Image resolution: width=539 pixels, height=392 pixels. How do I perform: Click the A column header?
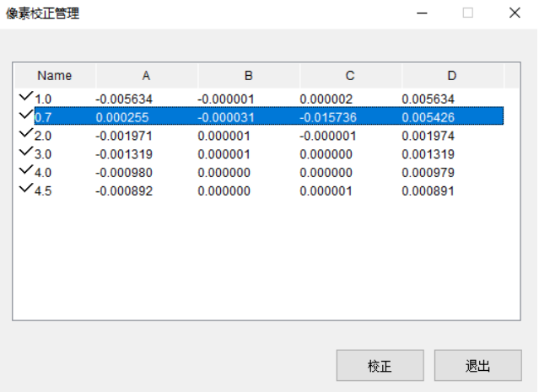(147, 76)
